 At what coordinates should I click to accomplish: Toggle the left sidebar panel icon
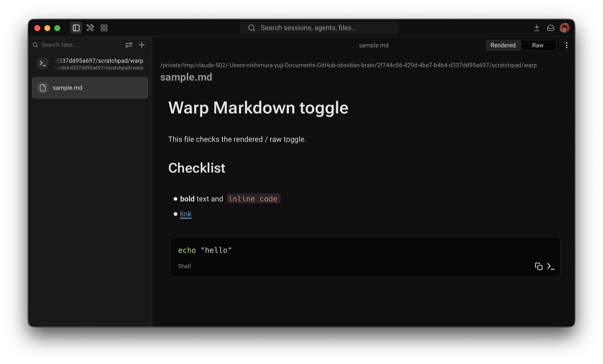pyautogui.click(x=76, y=28)
